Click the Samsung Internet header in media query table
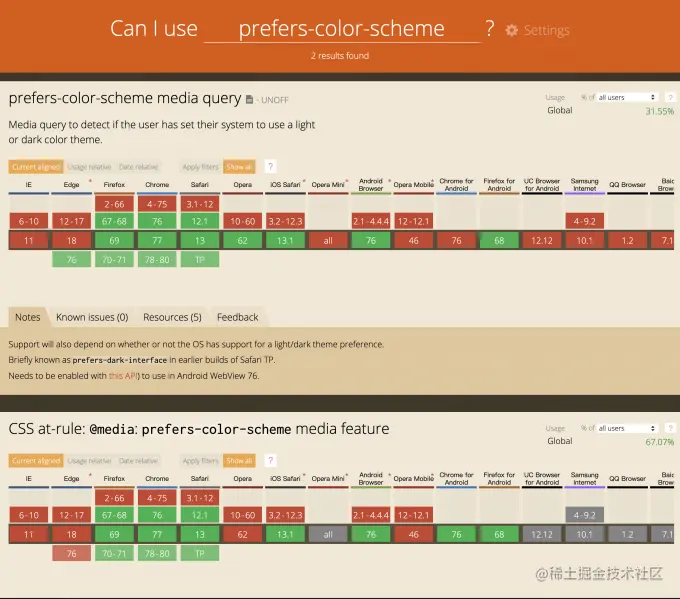680x599 pixels. click(x=585, y=185)
